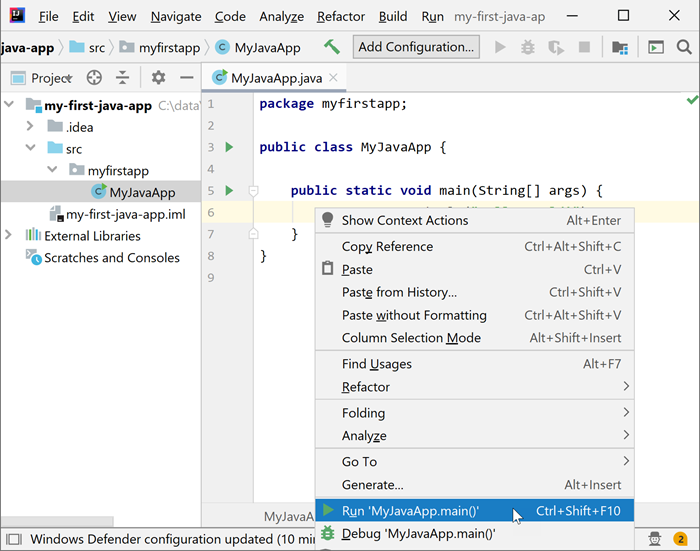
Task: Open the Add Configuration dialog
Action: tap(416, 47)
